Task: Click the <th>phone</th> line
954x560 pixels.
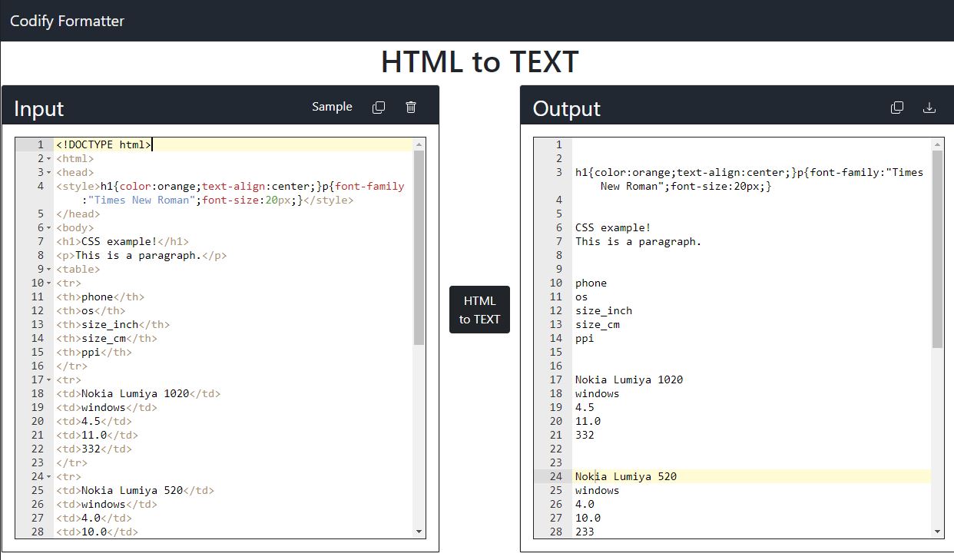Action: click(x=100, y=297)
